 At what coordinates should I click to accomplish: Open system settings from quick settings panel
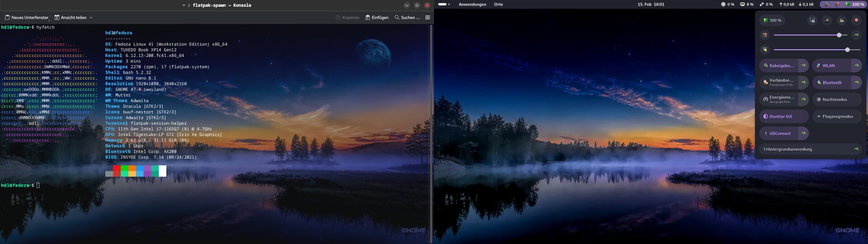pyautogui.click(x=827, y=20)
